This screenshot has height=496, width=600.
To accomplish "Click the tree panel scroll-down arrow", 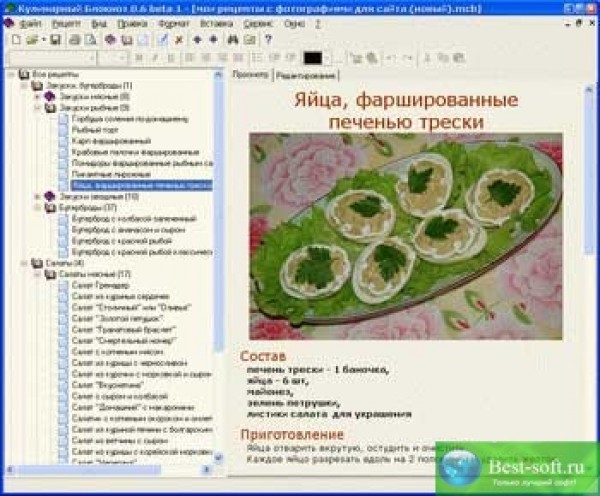I will 218,457.
